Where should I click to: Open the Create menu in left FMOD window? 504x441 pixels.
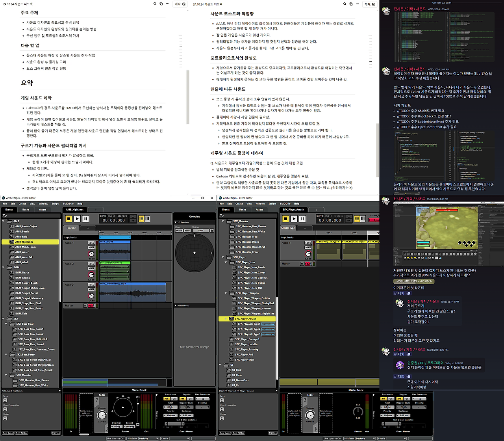pyautogui.click(x=22, y=204)
